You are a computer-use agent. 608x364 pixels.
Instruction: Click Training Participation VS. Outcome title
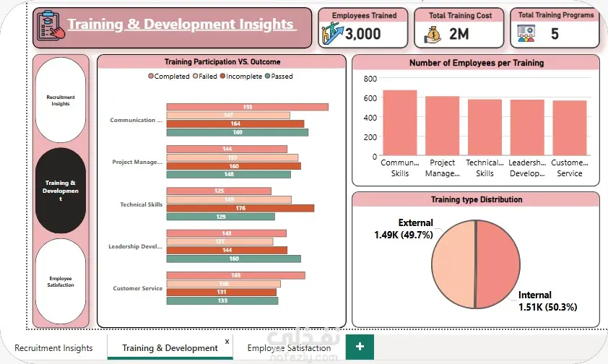tap(222, 61)
